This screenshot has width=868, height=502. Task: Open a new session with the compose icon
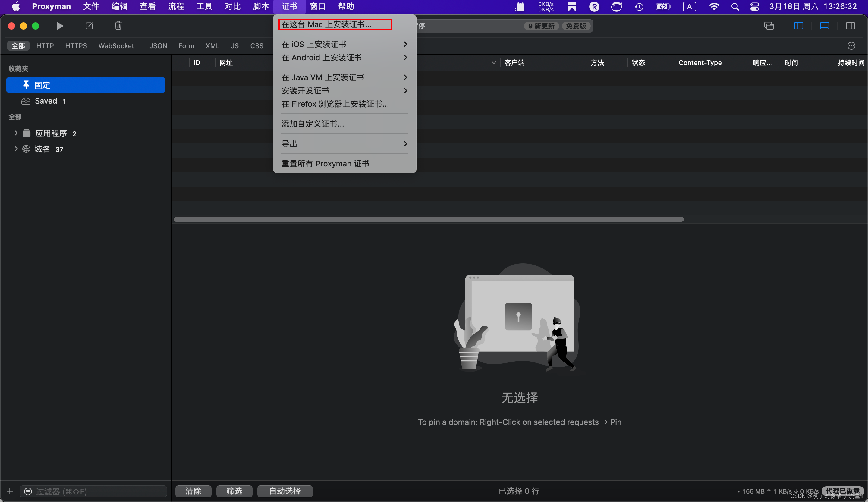pos(89,26)
